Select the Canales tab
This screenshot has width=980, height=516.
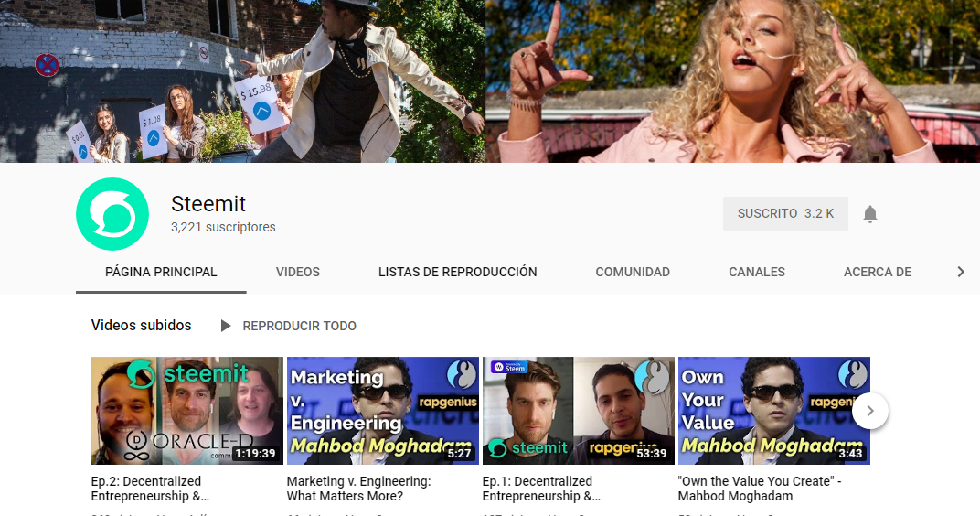[x=757, y=272]
